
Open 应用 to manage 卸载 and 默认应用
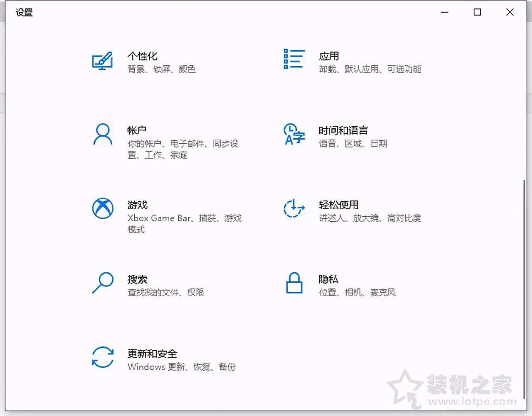click(x=329, y=56)
